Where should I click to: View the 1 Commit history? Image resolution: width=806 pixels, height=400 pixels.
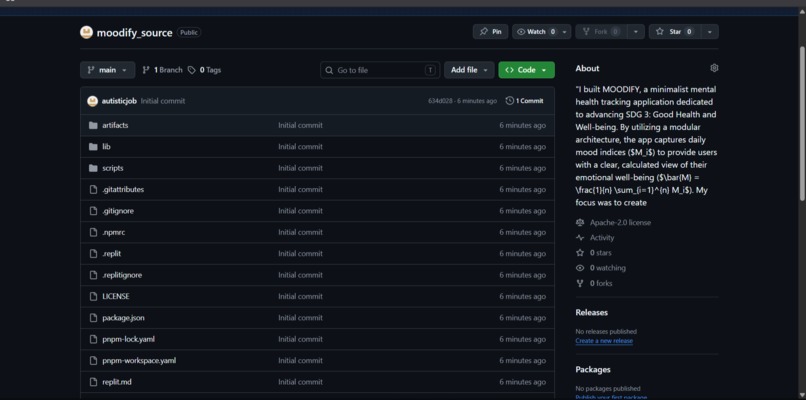(525, 101)
